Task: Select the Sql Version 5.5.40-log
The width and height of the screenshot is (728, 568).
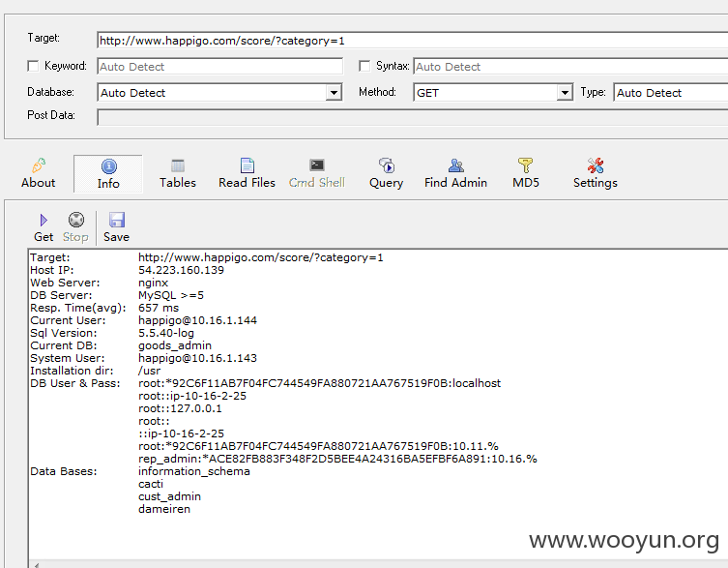Action: point(166,333)
